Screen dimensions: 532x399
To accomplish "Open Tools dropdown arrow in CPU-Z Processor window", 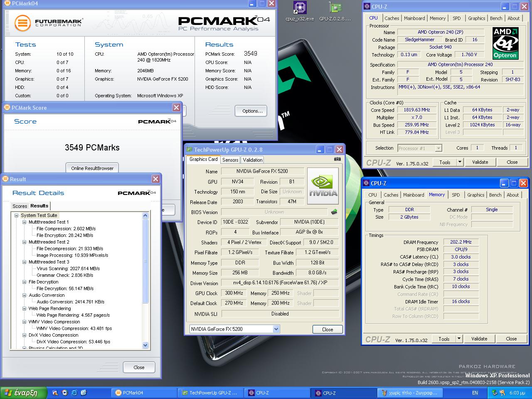I will tap(460, 162).
